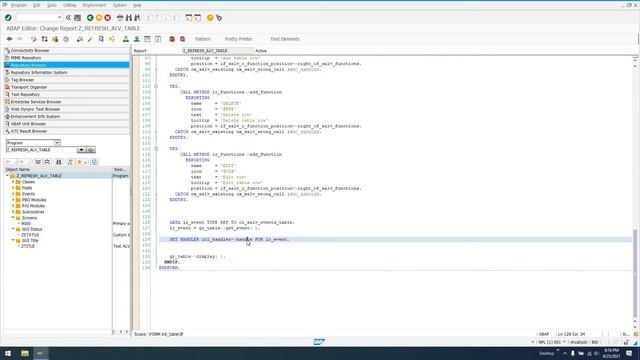Image resolution: width=640 pixels, height=360 pixels.
Task: Click the Find icon in object tree toolbar
Action: pyautogui.click(x=59, y=162)
